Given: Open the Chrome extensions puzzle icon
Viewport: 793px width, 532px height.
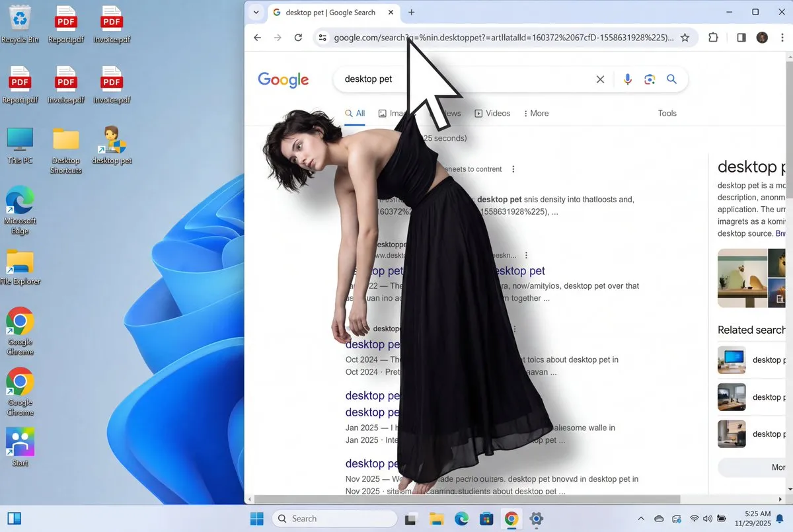Looking at the screenshot, I should tap(713, 38).
